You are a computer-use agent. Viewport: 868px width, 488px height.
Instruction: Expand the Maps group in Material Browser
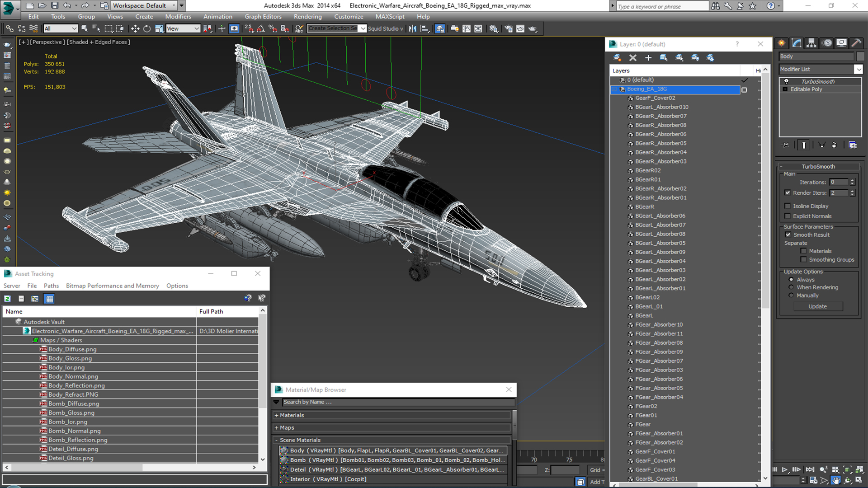point(276,427)
